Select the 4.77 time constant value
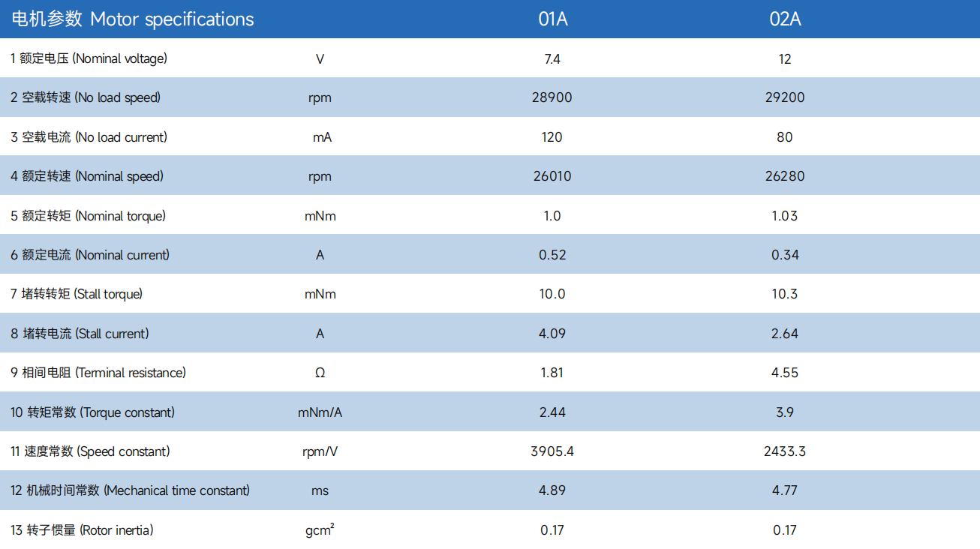 (785, 490)
